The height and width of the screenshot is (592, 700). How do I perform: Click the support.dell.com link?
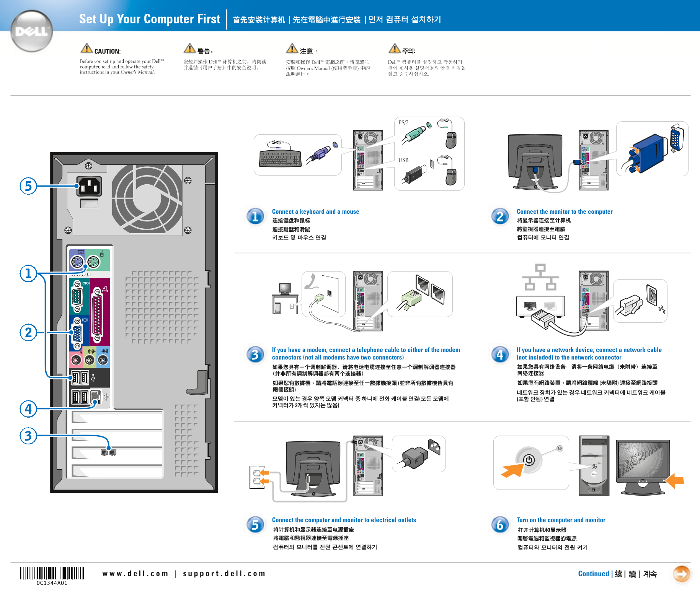pos(224,574)
